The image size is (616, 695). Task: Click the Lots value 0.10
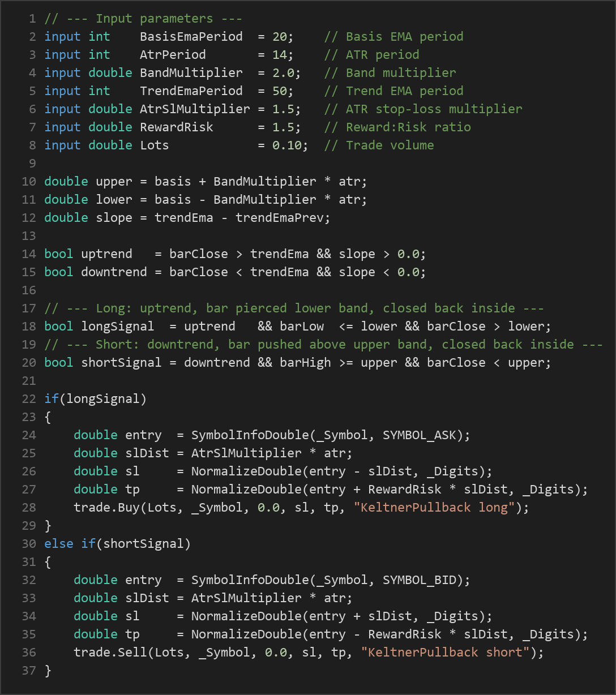[287, 145]
